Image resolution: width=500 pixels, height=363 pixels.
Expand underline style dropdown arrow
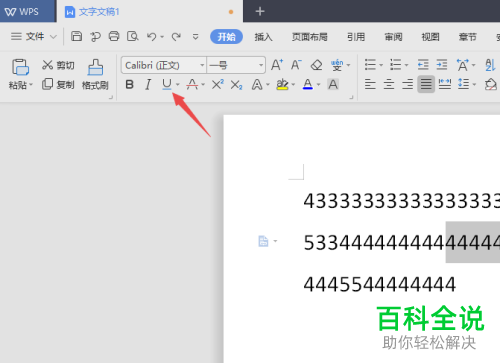(177, 85)
